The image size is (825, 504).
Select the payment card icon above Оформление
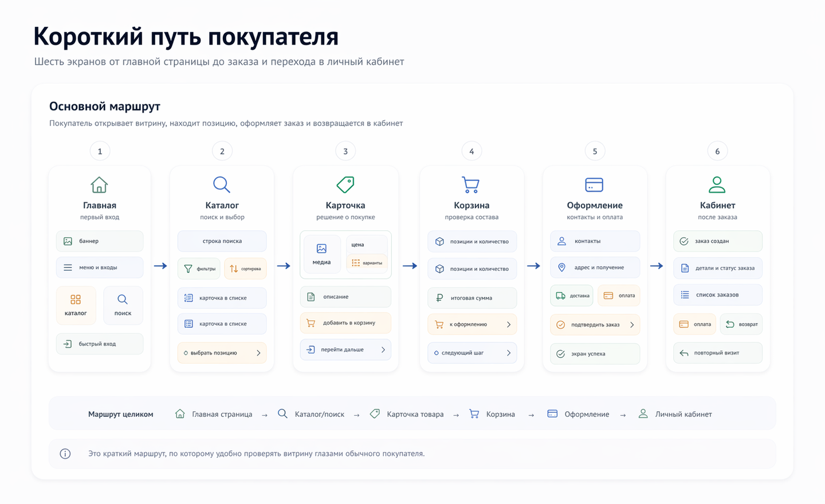594,184
